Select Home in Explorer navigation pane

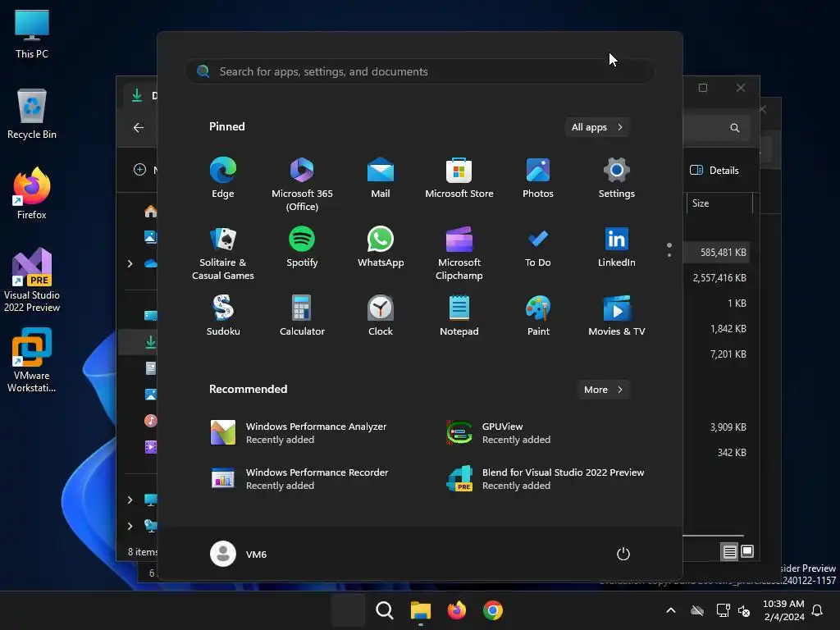coord(150,212)
